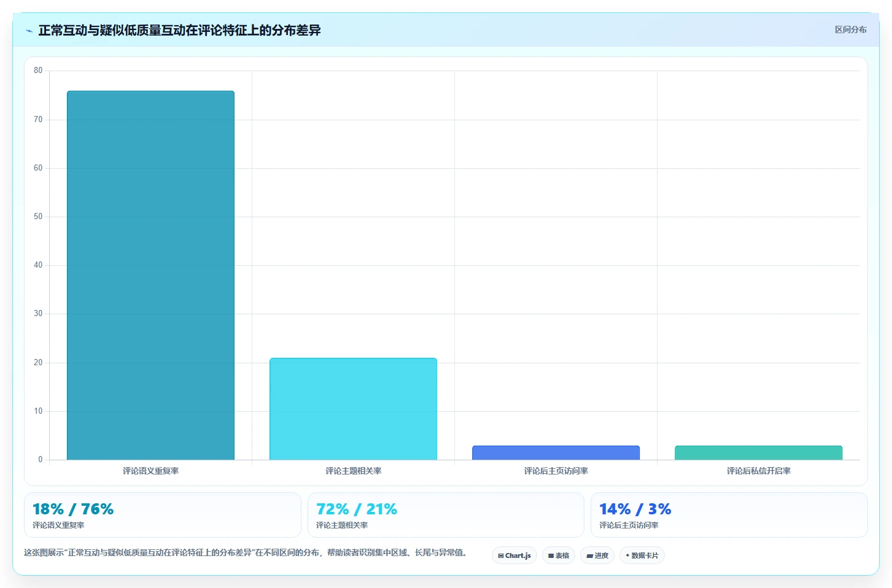Click the 评论主题相关率 caption in the second stat card
This screenshot has width=892, height=588.
(342, 525)
